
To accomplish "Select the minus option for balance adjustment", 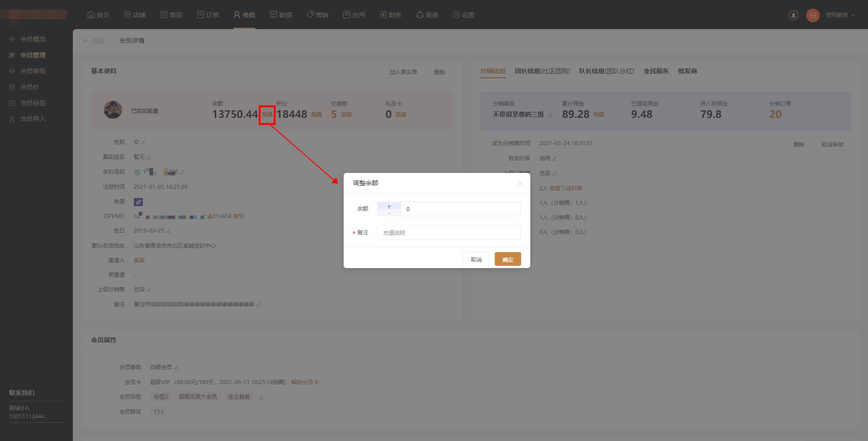I will pos(389,213).
